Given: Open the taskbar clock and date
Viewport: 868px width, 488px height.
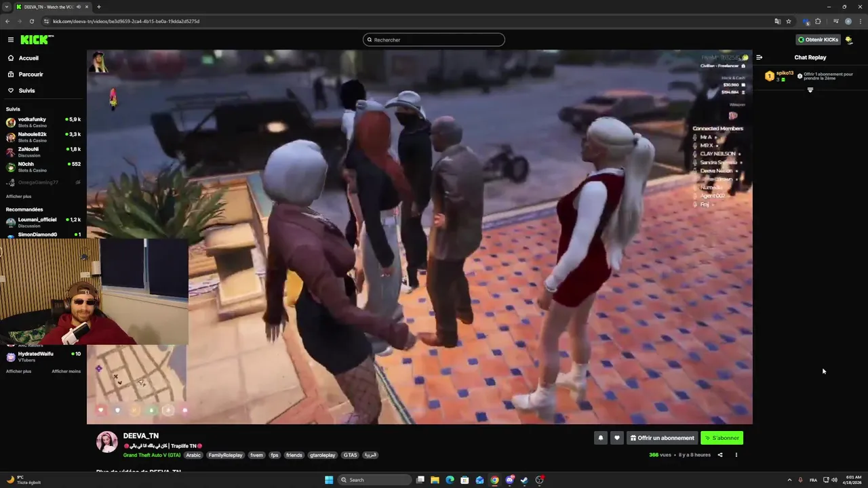Looking at the screenshot, I should coord(853,480).
